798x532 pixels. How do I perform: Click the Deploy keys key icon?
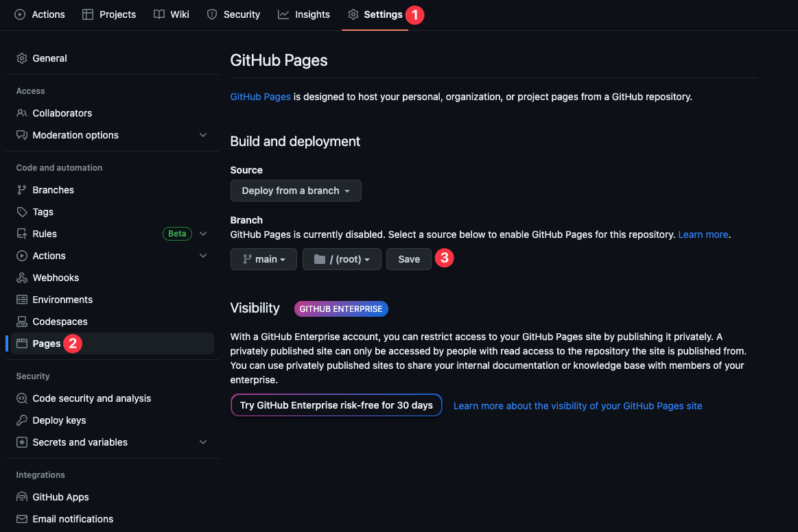tap(22, 420)
